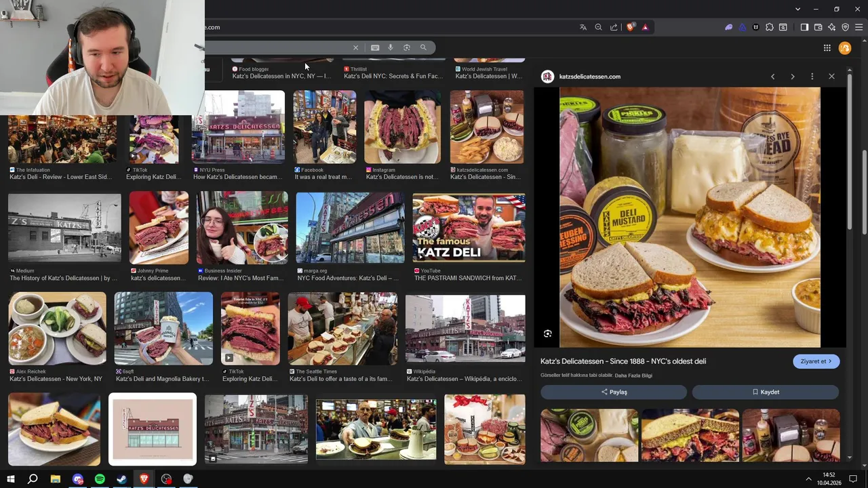Click 'Katz's Deli NYC: Secrets & Fun Fac...' Thrillist caption

click(x=393, y=76)
